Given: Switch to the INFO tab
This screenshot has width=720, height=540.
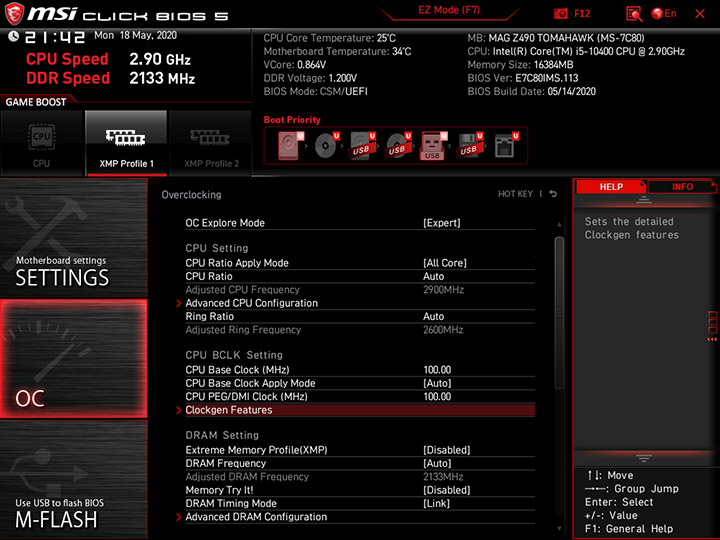Looking at the screenshot, I should coord(682,186).
